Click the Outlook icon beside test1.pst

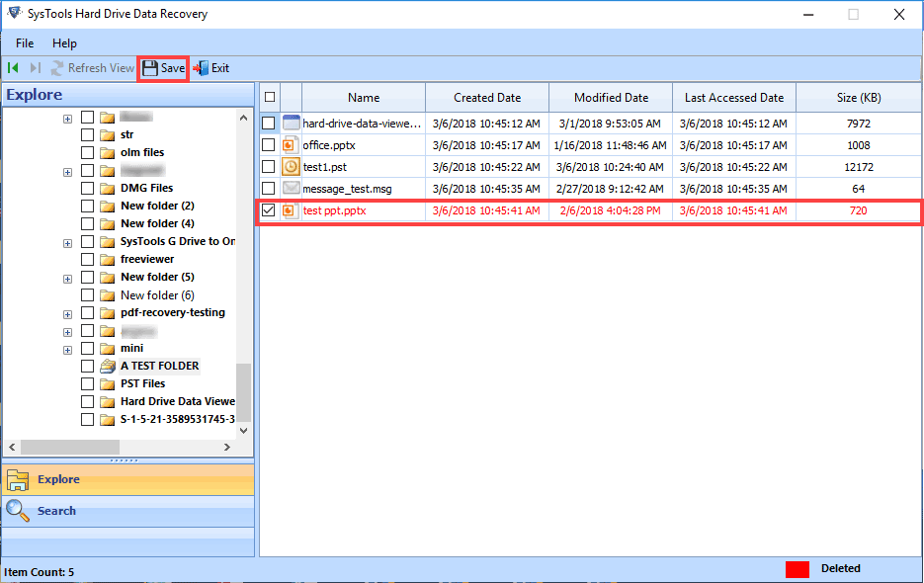tap(290, 167)
